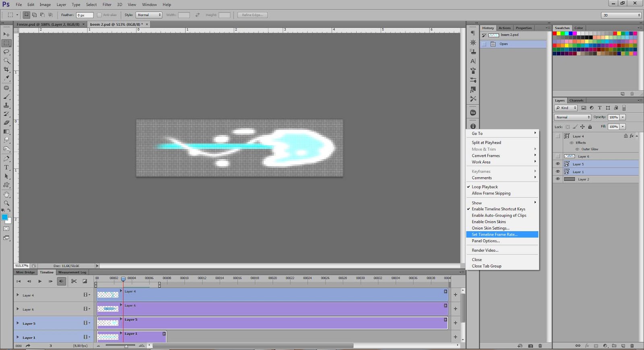This screenshot has width=644, height=350.
Task: Select the Hand tool
Action: coord(6,194)
